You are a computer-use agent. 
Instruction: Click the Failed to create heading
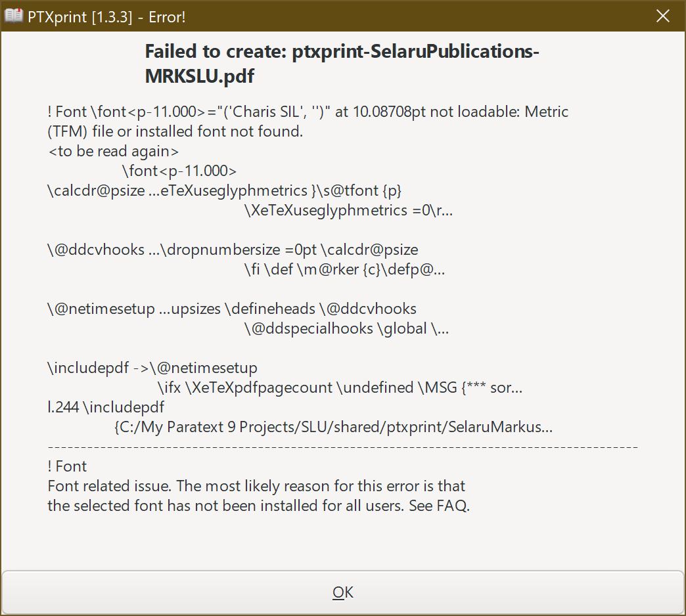(342, 51)
